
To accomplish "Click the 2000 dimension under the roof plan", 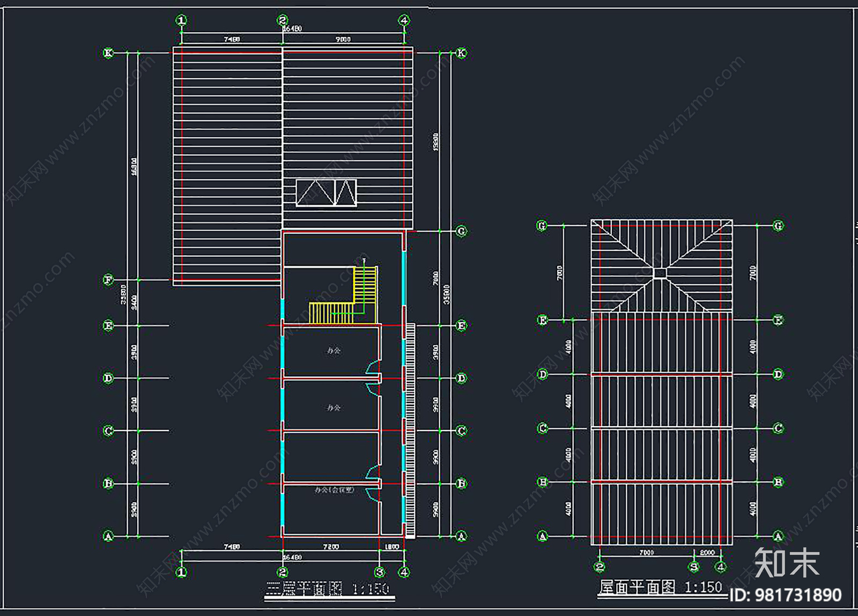I will point(707,552).
